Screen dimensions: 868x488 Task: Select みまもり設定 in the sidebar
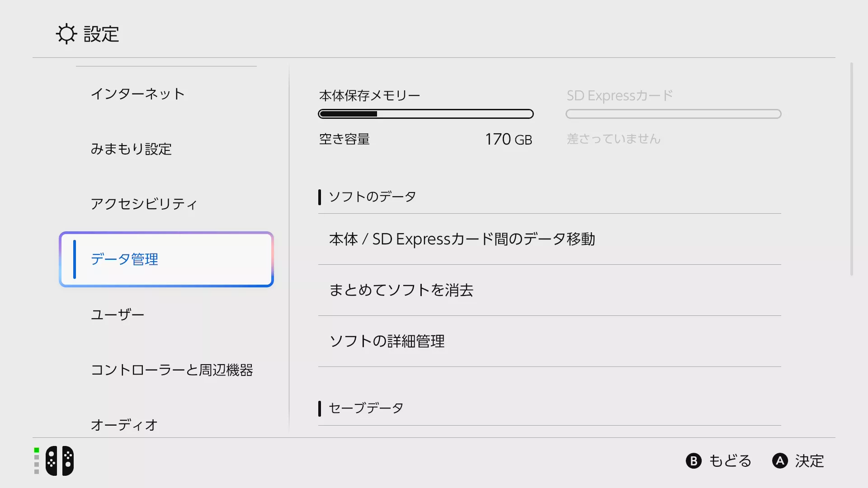[131, 149]
